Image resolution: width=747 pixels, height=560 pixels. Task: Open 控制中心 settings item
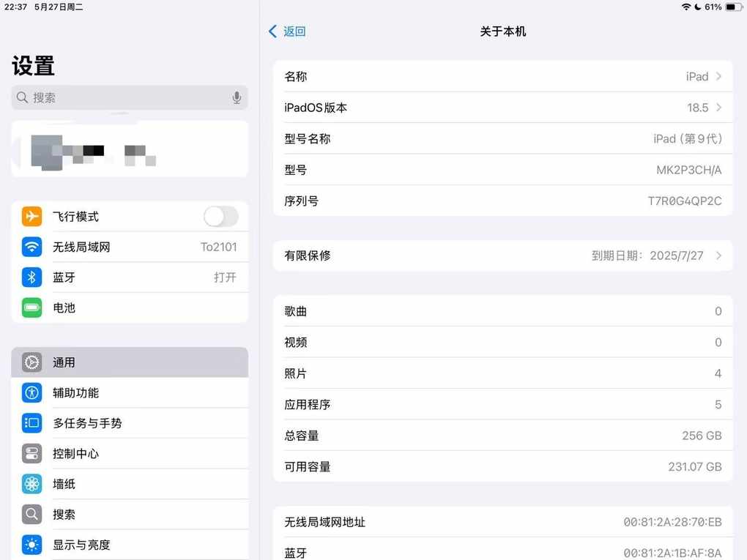(x=130, y=453)
